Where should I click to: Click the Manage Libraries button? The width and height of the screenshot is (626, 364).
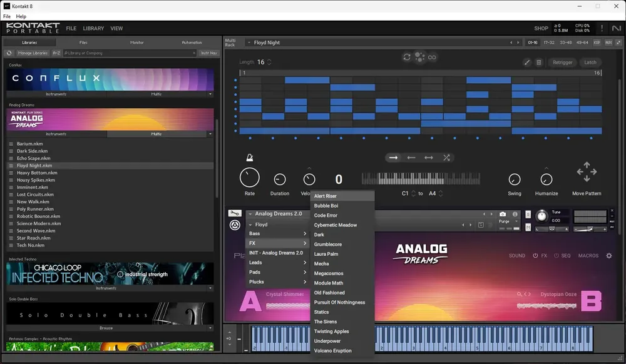(x=33, y=53)
